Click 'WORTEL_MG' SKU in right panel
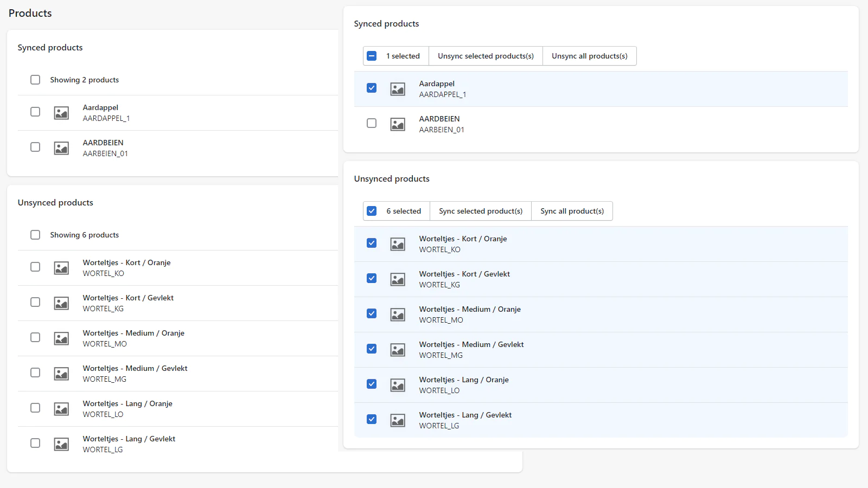This screenshot has width=868, height=488. coord(441,355)
